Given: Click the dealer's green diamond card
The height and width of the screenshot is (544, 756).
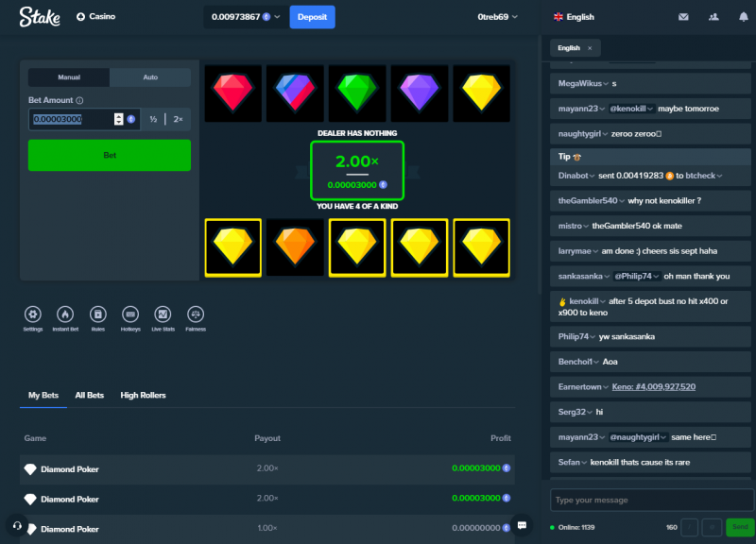Looking at the screenshot, I should tap(357, 93).
